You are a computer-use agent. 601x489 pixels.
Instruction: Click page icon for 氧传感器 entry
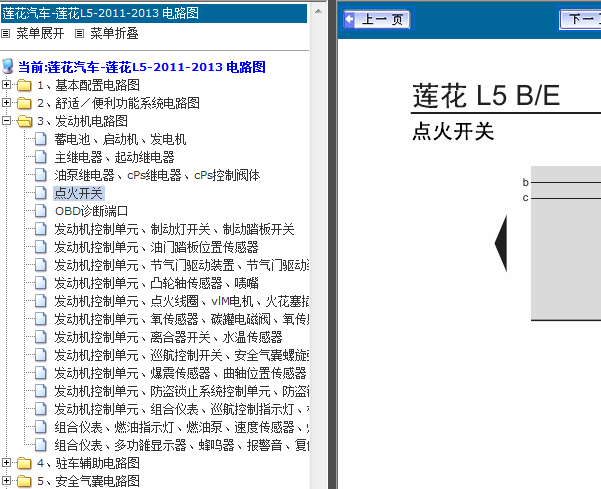[41, 319]
